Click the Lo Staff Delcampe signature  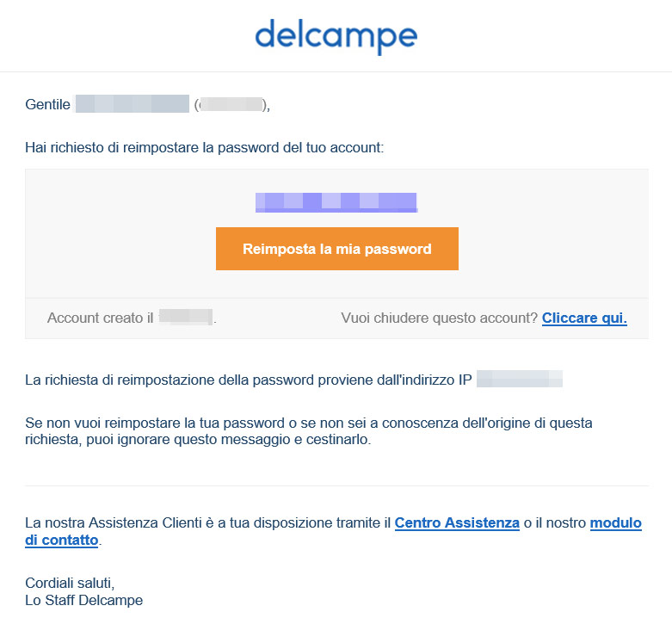84,601
